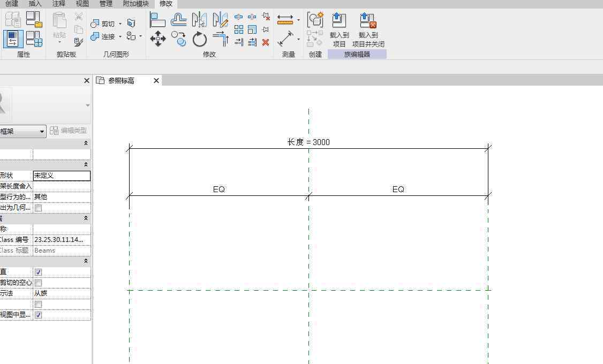Open the 注释 ribbon tab

[59, 3]
